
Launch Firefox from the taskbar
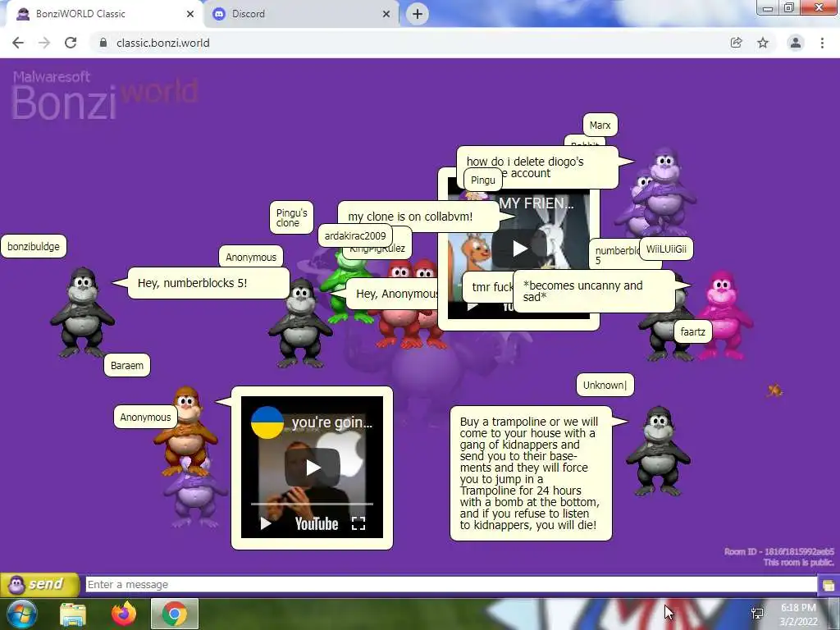click(124, 614)
